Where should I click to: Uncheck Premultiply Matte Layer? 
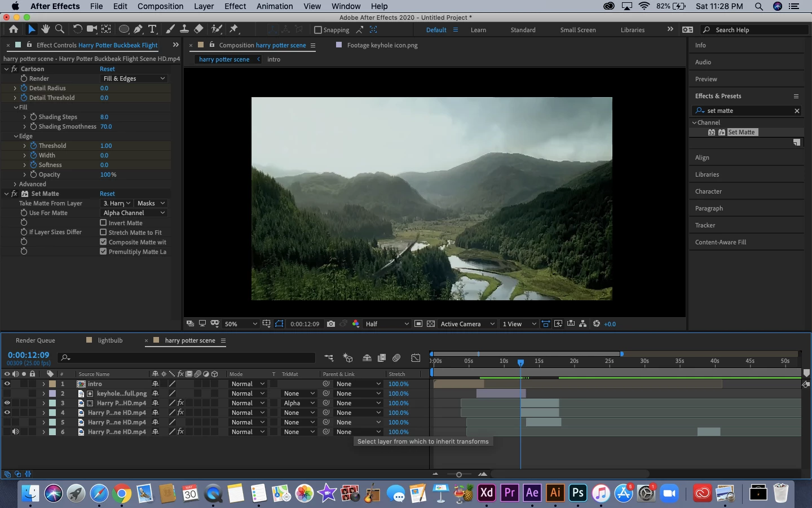point(103,252)
